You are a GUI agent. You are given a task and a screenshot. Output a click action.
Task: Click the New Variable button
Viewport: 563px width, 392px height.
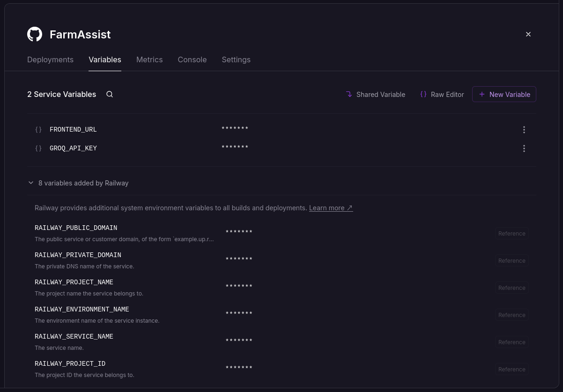(x=504, y=94)
